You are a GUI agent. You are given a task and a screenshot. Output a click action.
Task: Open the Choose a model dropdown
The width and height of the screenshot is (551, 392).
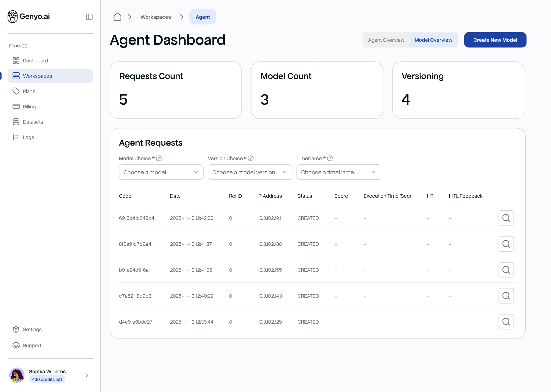click(161, 172)
